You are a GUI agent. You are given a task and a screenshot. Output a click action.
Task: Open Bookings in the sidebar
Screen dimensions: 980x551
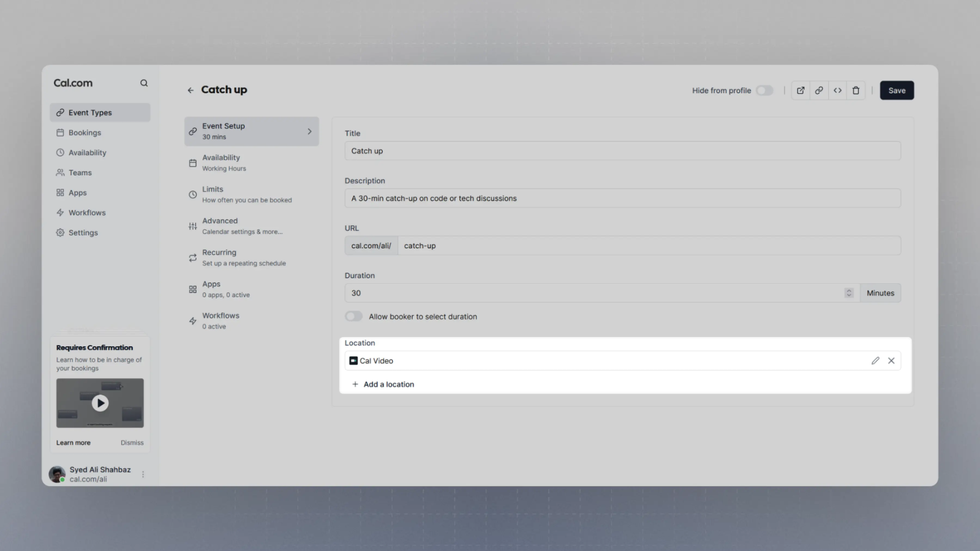click(85, 133)
